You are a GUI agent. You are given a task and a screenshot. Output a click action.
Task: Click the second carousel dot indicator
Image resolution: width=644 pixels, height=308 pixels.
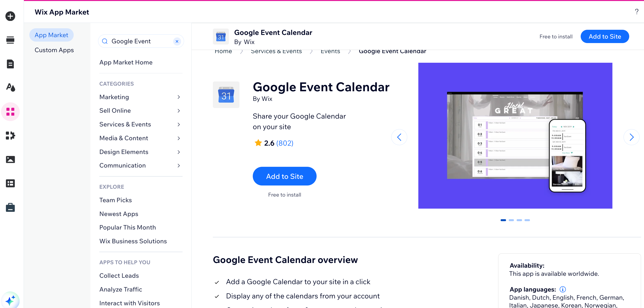[x=511, y=220]
